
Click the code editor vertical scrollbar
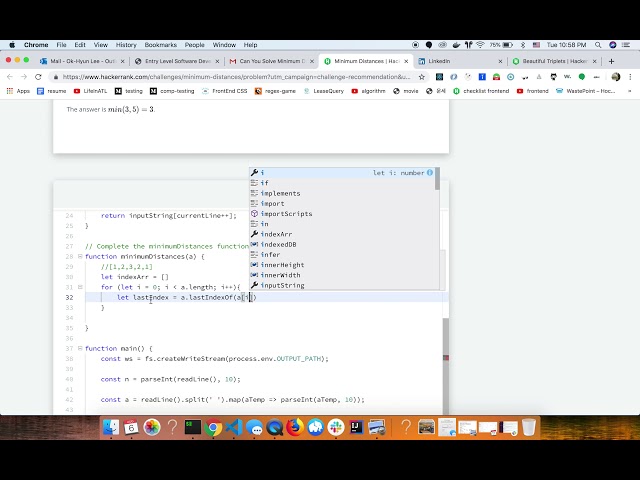pyautogui.click(x=446, y=366)
